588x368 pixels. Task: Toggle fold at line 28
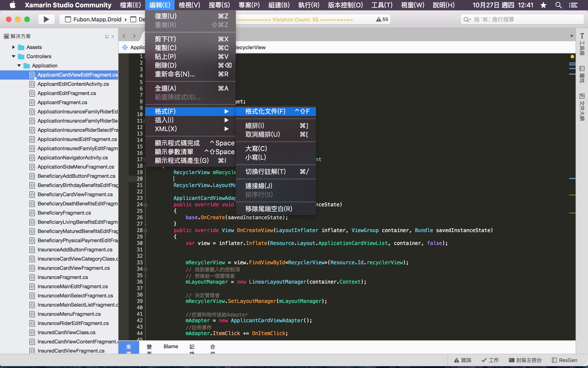point(146,230)
